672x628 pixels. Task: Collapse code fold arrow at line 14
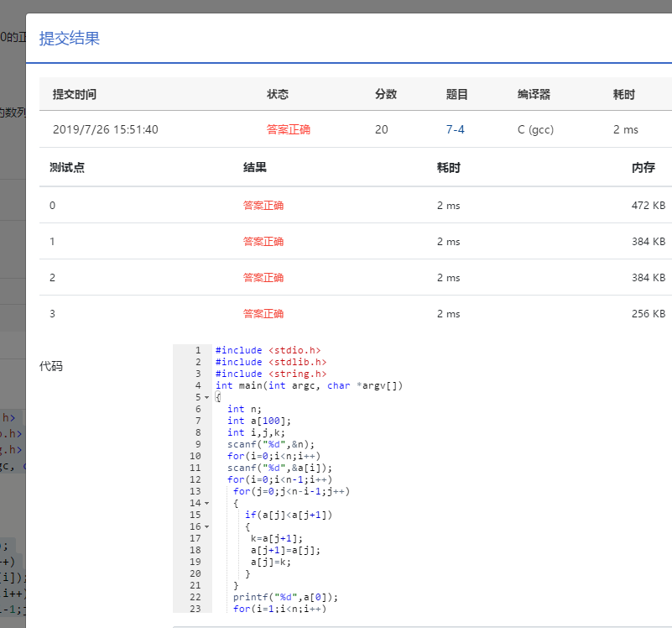(207, 503)
